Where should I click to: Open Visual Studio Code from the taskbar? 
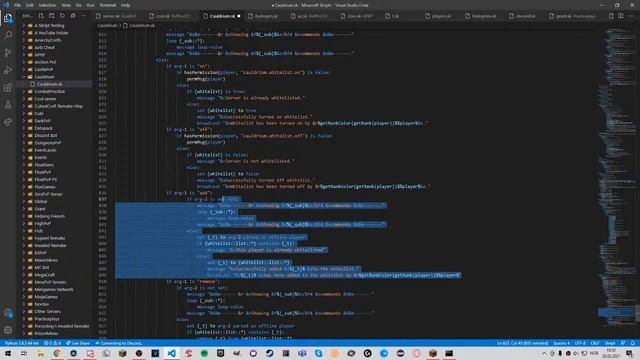tap(171, 353)
